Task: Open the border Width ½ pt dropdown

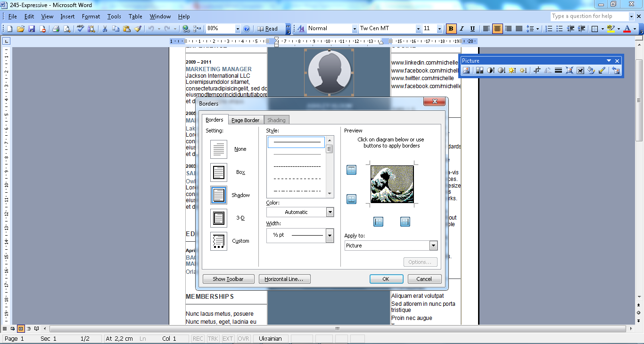Action: pos(330,235)
